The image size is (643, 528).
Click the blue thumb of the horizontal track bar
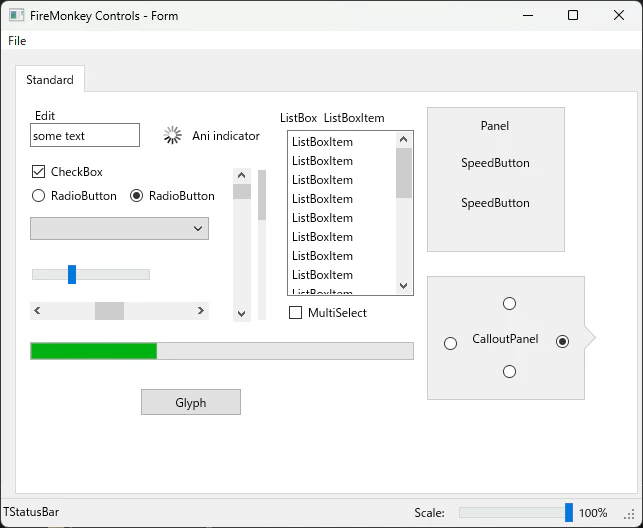[x=72, y=274]
